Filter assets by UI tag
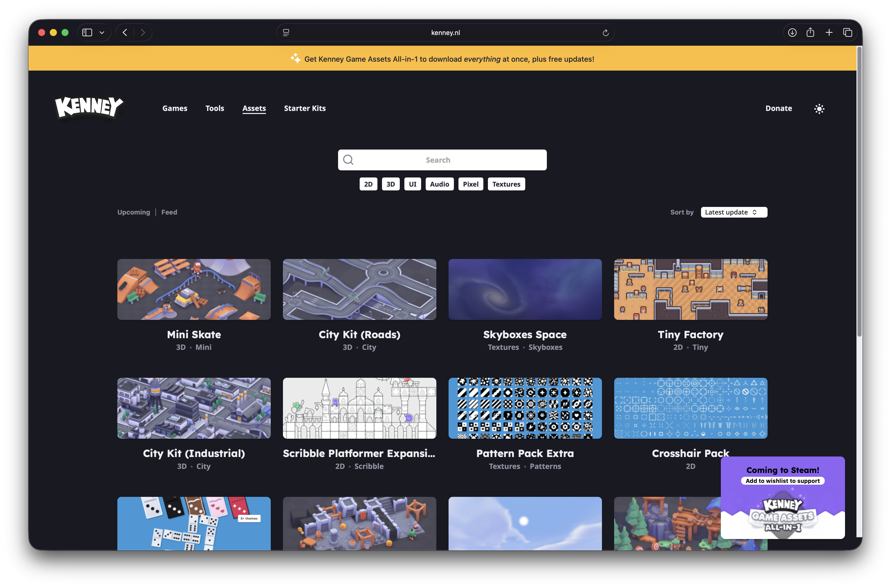The height and width of the screenshot is (588, 891). tap(412, 184)
